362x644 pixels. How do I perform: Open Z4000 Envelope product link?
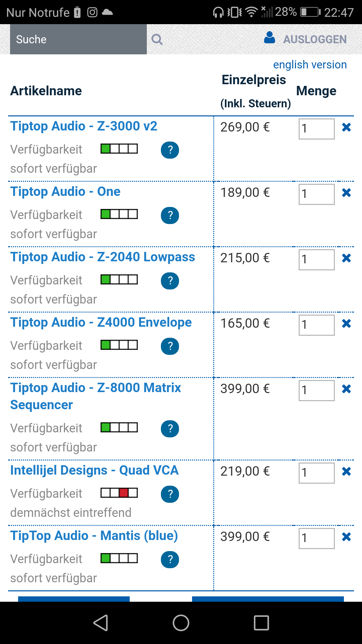101,322
